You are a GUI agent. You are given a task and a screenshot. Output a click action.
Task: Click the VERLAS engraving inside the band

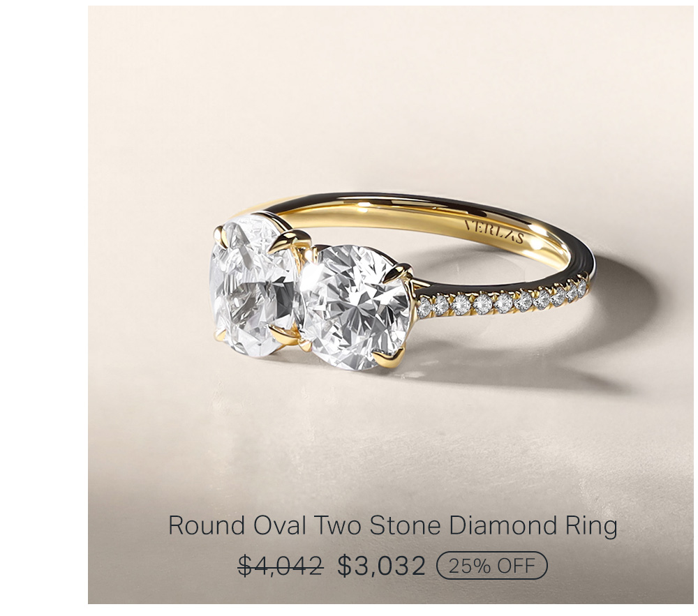[x=494, y=232]
